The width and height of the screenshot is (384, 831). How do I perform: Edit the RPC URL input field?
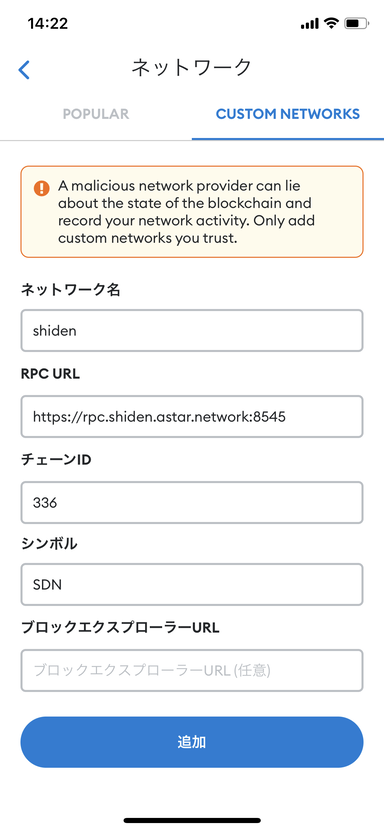click(192, 417)
